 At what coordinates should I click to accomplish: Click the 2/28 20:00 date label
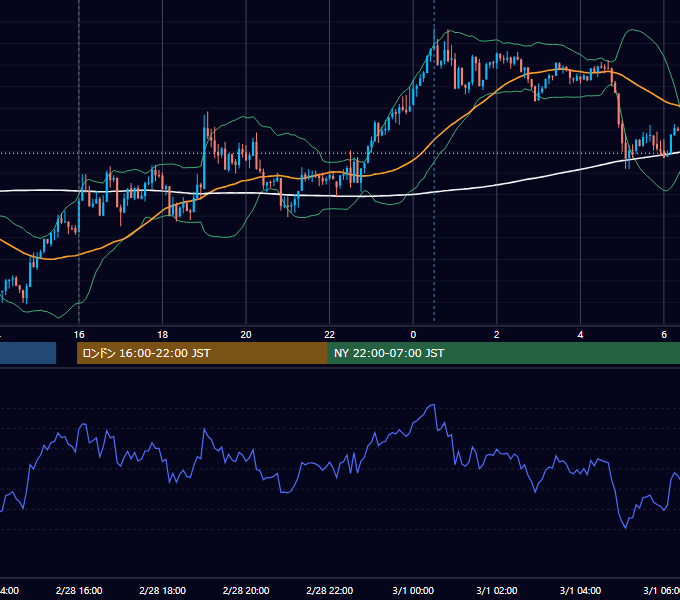[246, 590]
